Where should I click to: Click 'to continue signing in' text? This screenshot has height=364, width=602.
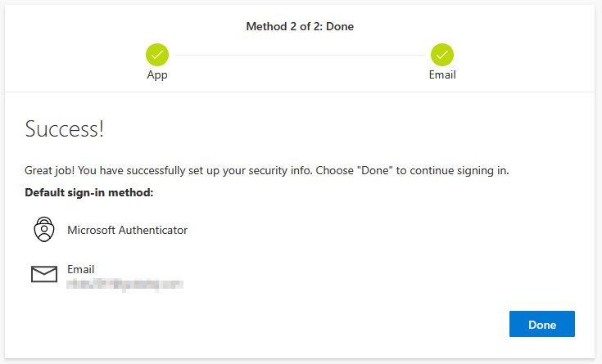(x=453, y=171)
